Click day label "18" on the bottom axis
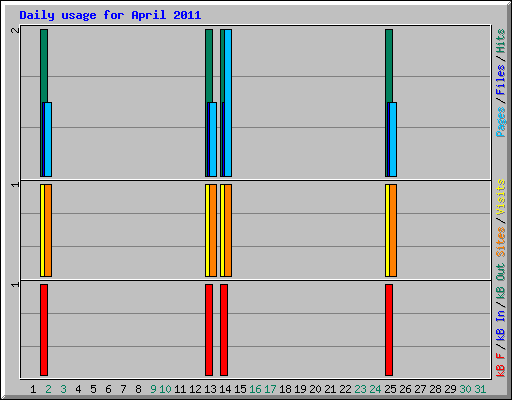 pos(285,389)
